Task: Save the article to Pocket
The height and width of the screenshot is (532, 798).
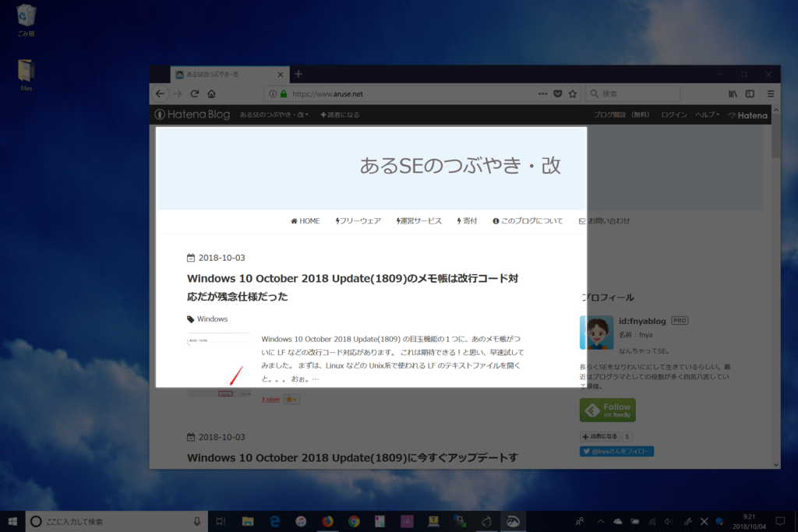Action: click(x=558, y=93)
